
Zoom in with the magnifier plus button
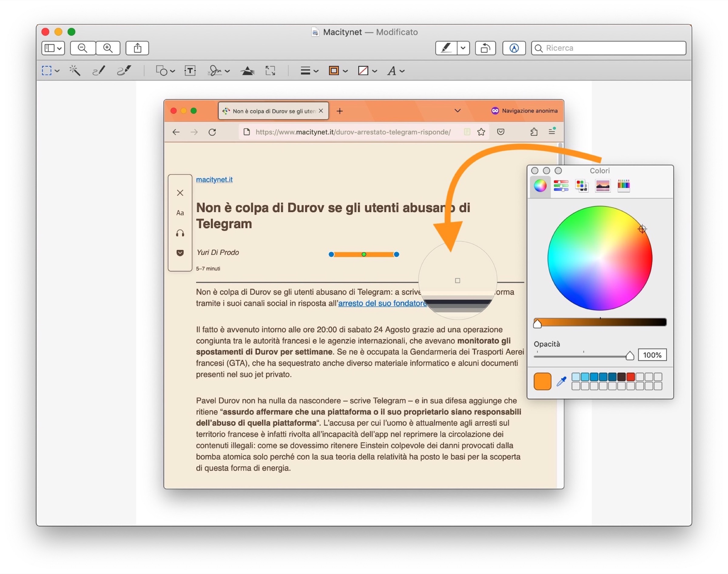point(108,48)
